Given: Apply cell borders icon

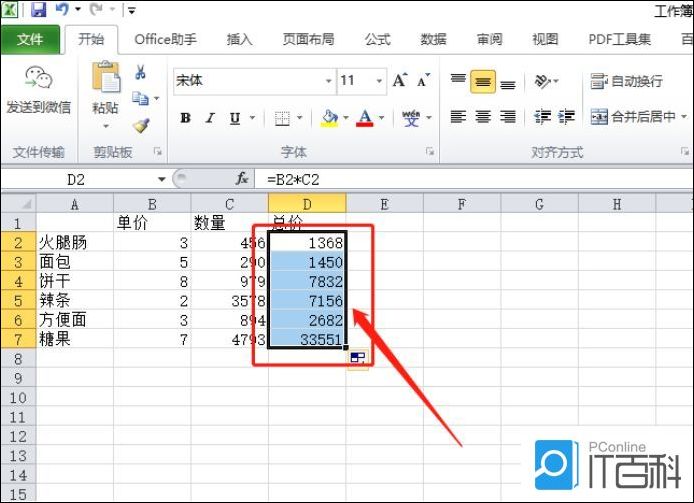Looking at the screenshot, I should (x=282, y=118).
